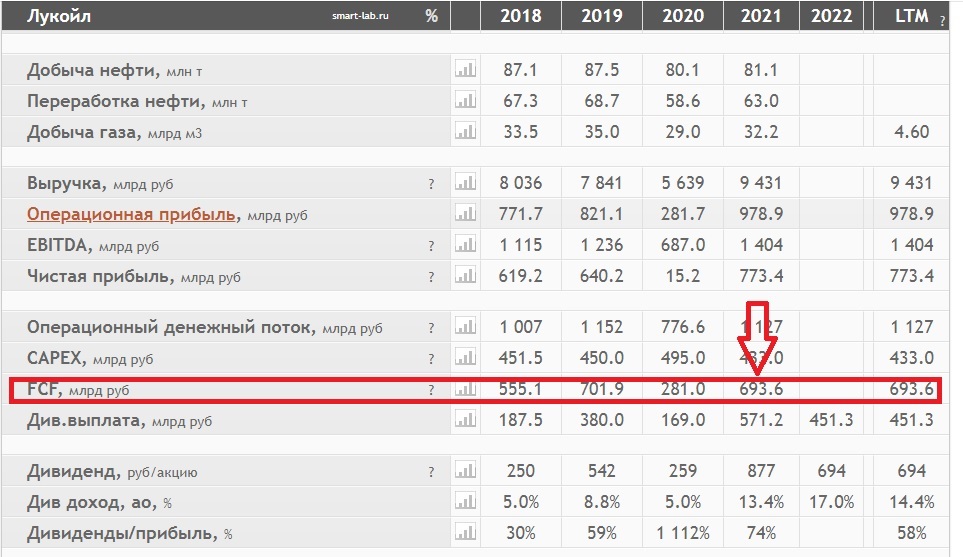Open chart for Дивиденд руб/акцию row
Image resolution: width=963 pixels, height=557 pixels.
tap(465, 471)
